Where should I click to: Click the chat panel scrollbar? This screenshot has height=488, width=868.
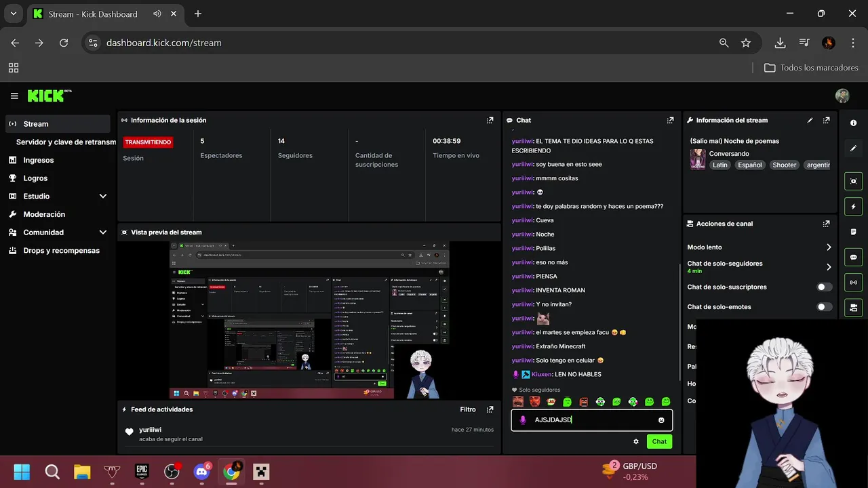pos(679,322)
